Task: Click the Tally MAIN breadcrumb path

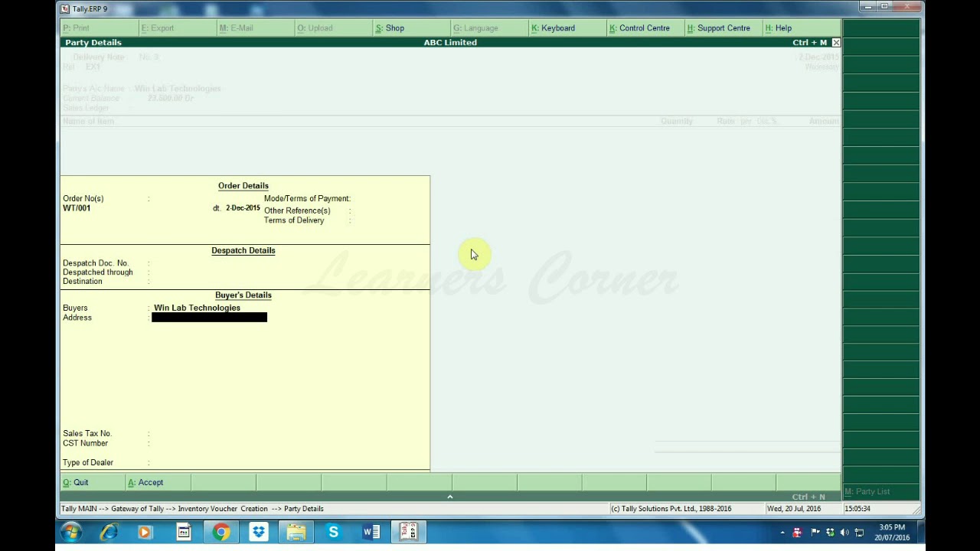Action: point(192,509)
